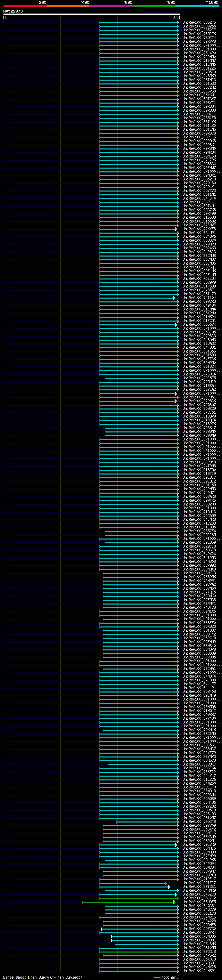Select hit UniRef100_Q2PH51
The height and width of the screenshot is (980, 222).
tap(199, 398)
